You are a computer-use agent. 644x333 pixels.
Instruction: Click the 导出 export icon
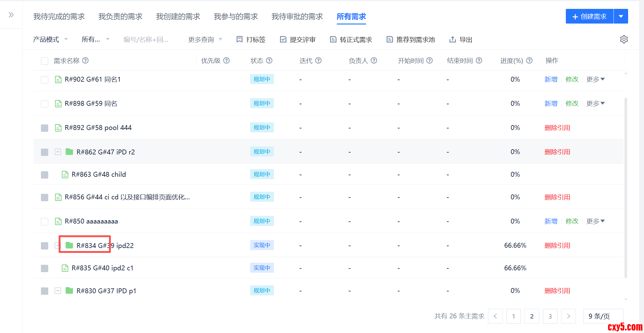(453, 39)
